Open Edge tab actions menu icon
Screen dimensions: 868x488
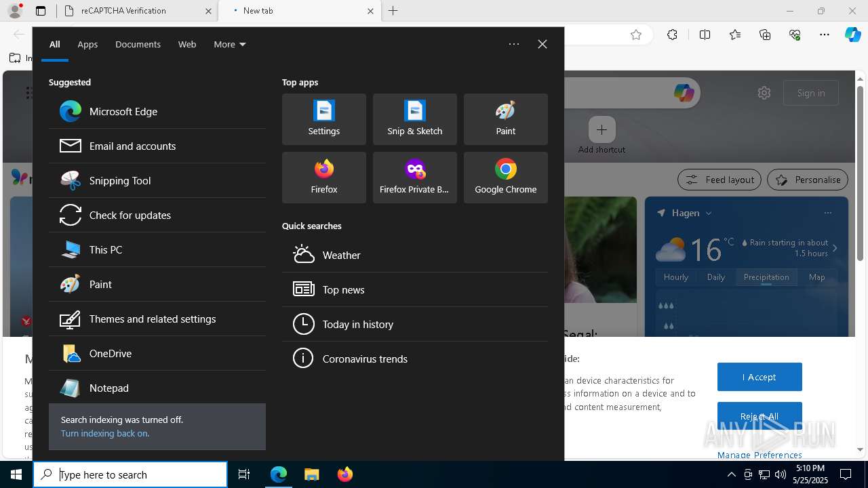tap(41, 11)
